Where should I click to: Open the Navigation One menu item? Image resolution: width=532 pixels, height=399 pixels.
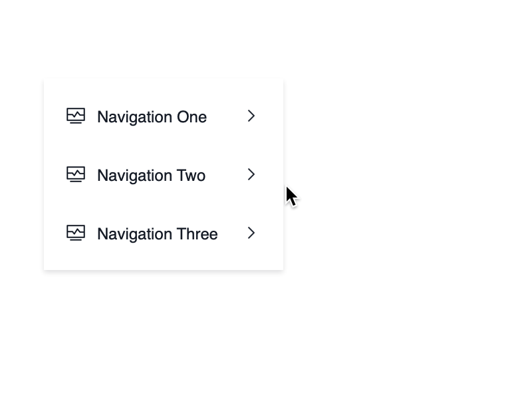[x=152, y=117]
